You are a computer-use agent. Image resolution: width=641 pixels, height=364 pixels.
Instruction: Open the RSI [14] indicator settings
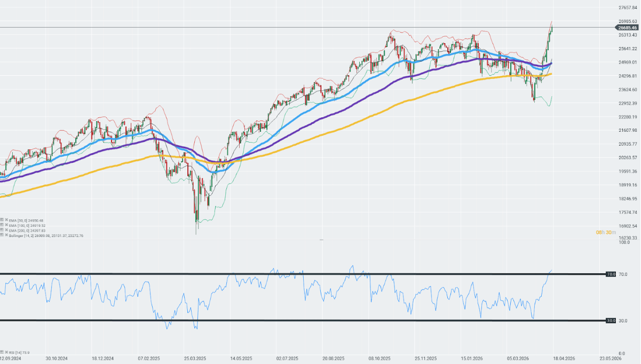tap(2, 352)
